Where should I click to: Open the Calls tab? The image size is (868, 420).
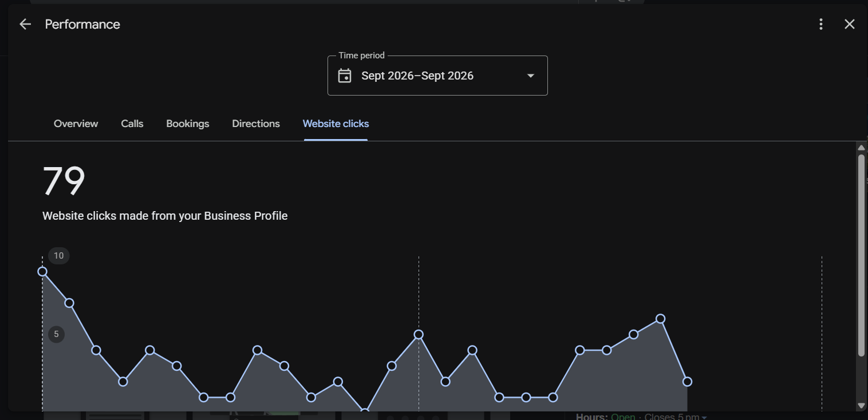click(132, 124)
